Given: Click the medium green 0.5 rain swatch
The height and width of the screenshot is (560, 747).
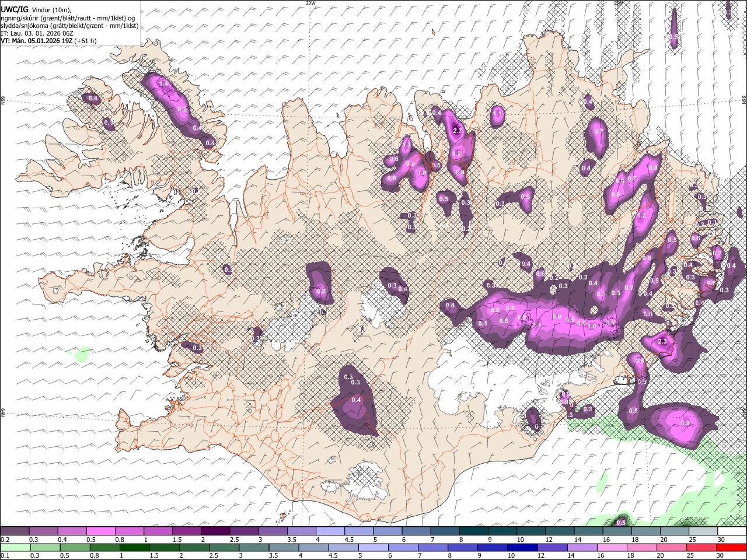Looking at the screenshot, I should (x=75, y=547).
